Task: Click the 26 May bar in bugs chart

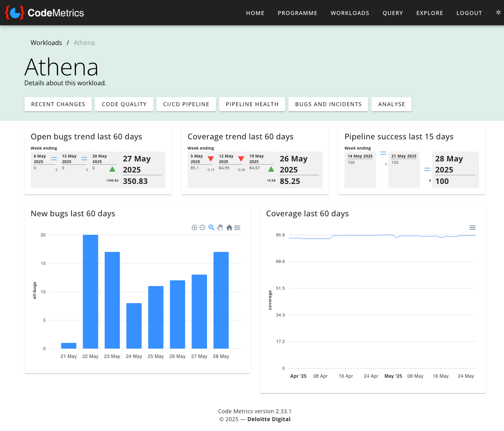Action: (x=177, y=314)
